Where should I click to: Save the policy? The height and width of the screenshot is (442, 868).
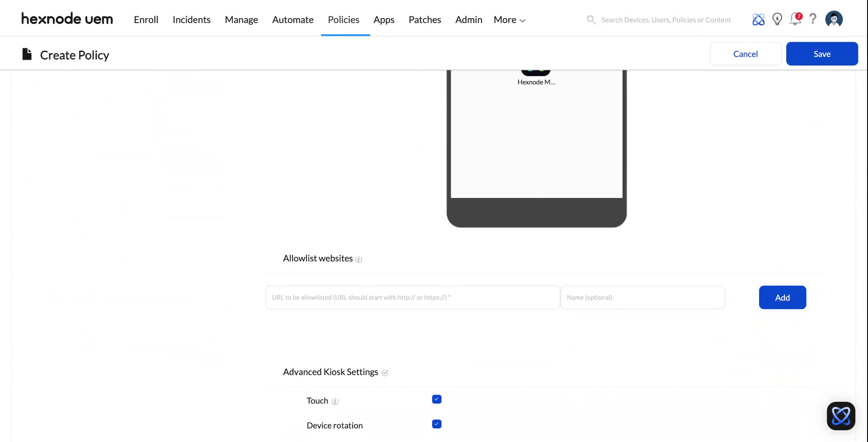pos(822,53)
